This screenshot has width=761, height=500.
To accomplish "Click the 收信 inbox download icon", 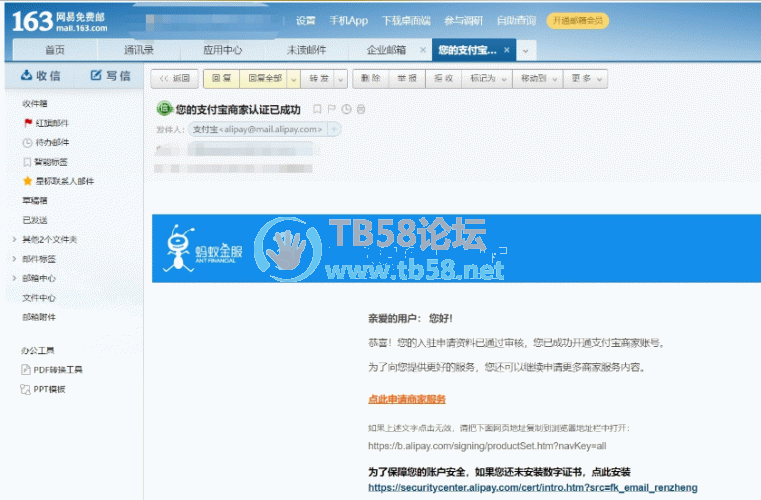I will 26,75.
